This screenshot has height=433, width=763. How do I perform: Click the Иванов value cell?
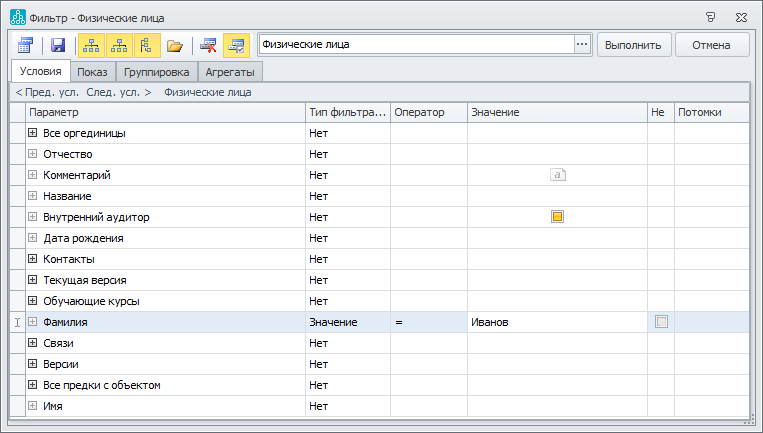pos(555,322)
